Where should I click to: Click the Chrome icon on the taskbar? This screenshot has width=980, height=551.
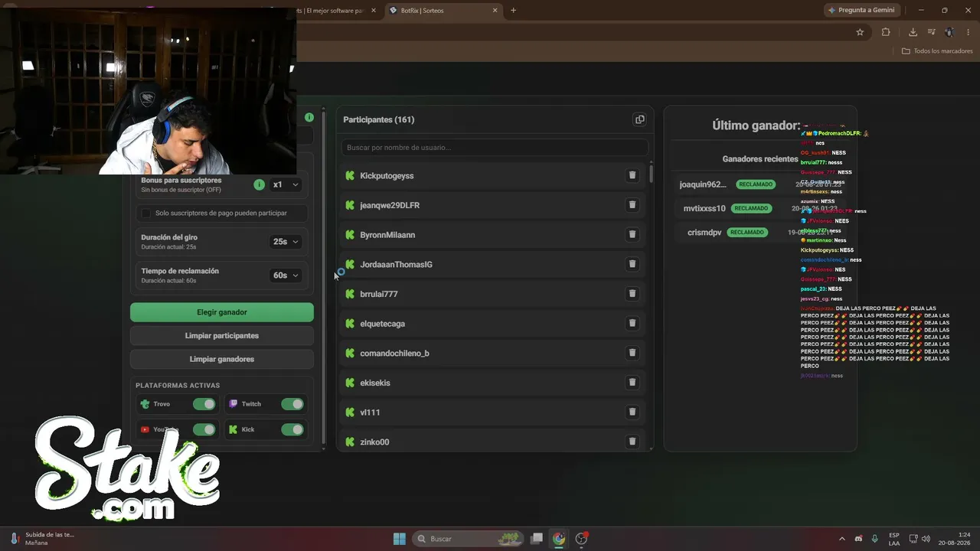[559, 539]
